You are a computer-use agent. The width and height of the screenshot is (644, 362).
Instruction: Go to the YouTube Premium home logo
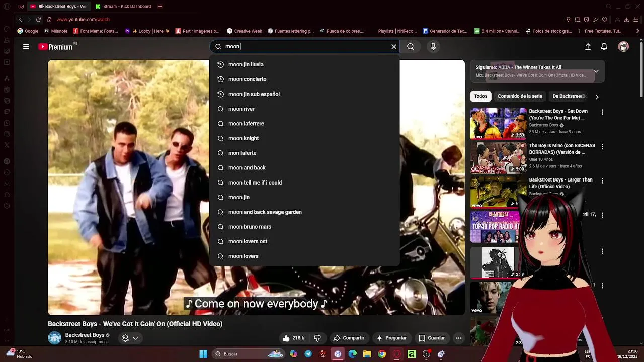56,47
